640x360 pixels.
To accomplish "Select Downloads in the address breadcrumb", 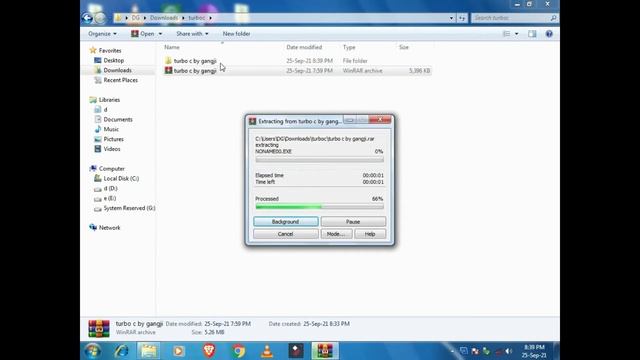I will 164,18.
